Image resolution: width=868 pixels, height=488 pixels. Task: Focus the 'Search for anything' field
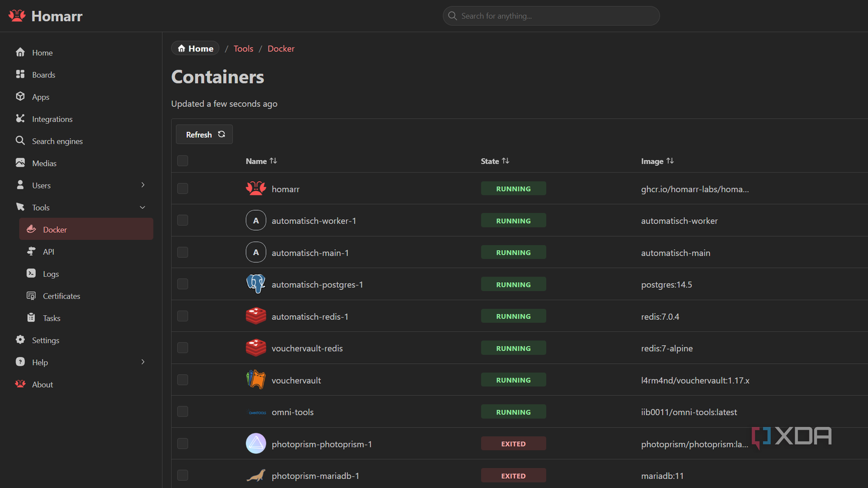pos(551,16)
